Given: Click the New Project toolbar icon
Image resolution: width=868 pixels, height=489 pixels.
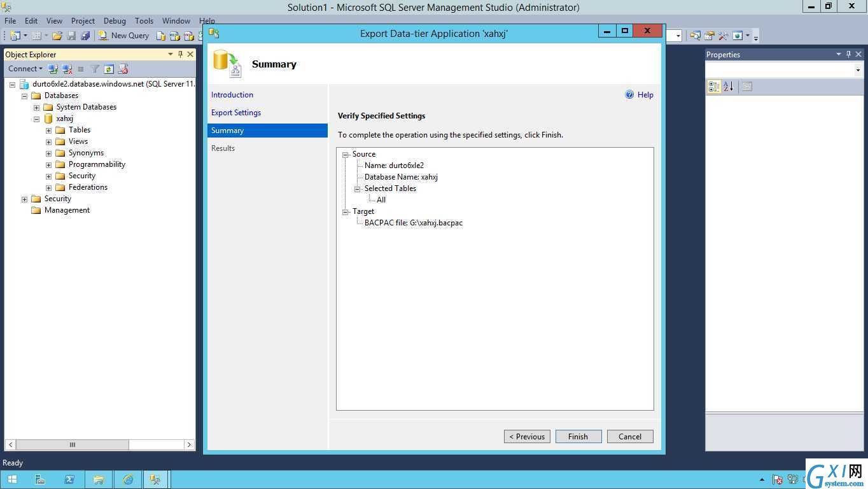Looking at the screenshot, I should [15, 36].
